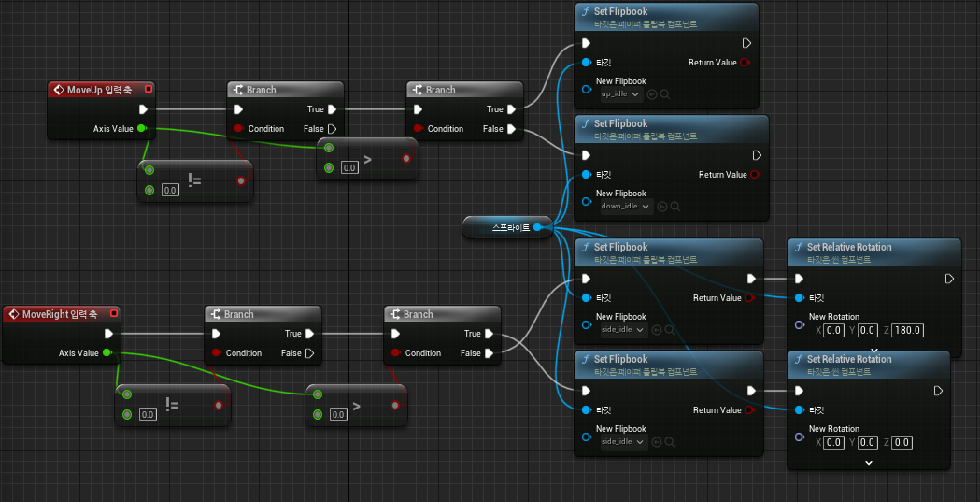
Task: Click 타깃 pin on down_idle Set Flipbook node
Action: point(587,175)
